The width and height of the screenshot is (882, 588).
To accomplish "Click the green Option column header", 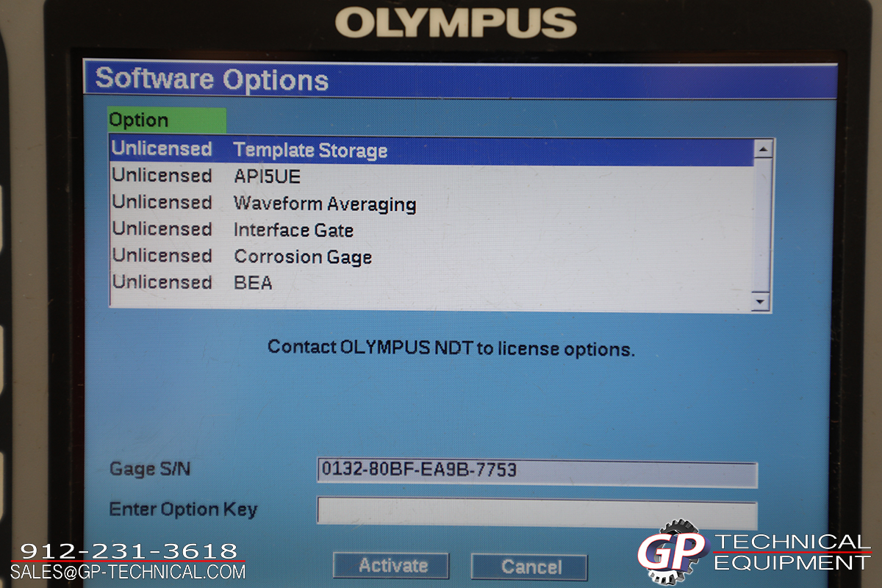I will (167, 121).
